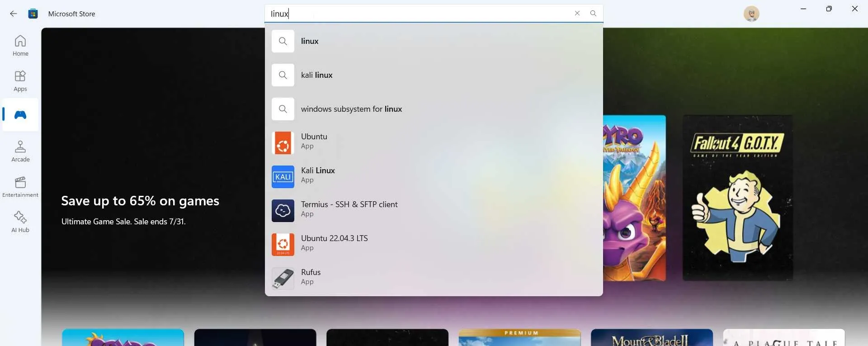The height and width of the screenshot is (346, 868).
Task: Click the Rufus USB drive icon
Action: [283, 279]
